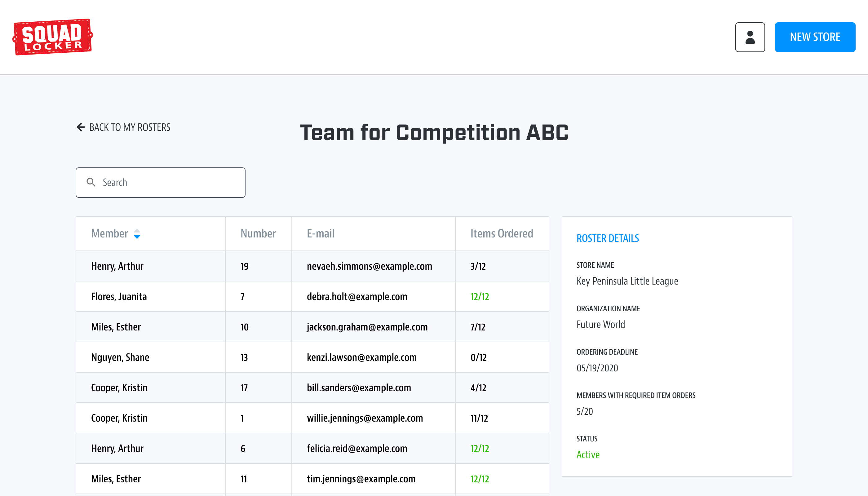Click the Number column header
The height and width of the screenshot is (496, 868).
pyautogui.click(x=258, y=233)
